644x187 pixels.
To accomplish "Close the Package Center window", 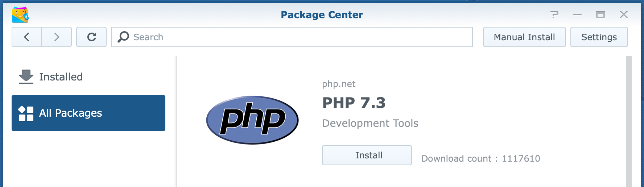I will 624,14.
